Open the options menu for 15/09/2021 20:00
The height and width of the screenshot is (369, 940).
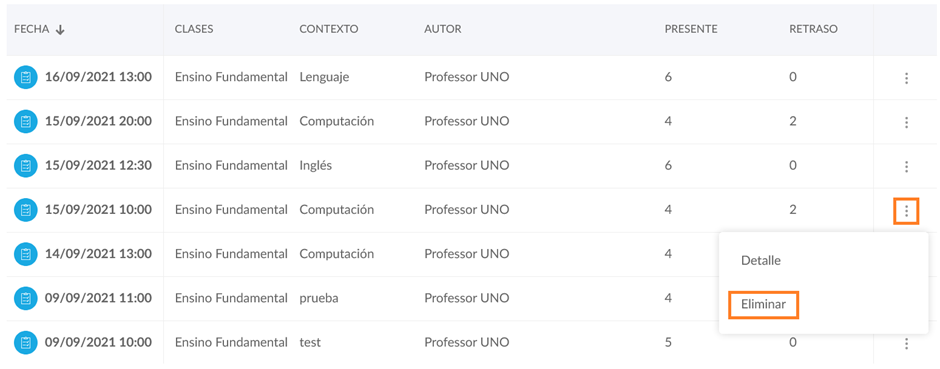click(x=906, y=122)
